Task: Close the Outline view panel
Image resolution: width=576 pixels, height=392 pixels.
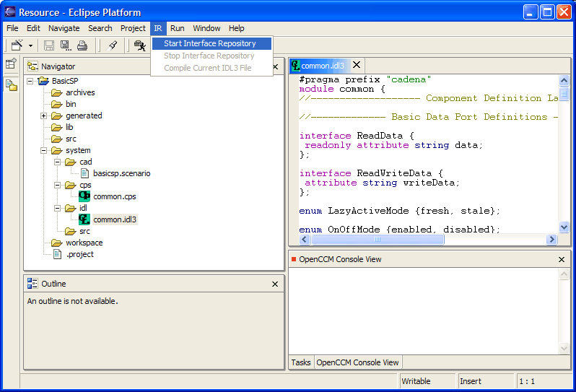Action: point(274,284)
